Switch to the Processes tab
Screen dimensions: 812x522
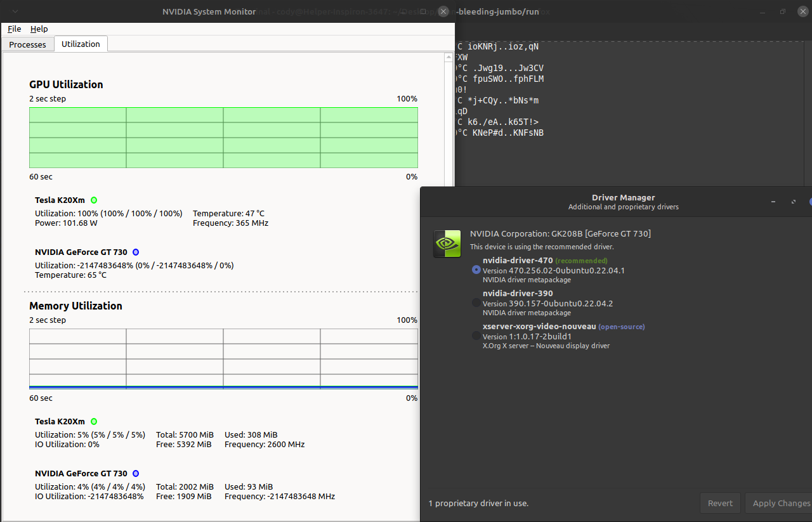pos(28,44)
